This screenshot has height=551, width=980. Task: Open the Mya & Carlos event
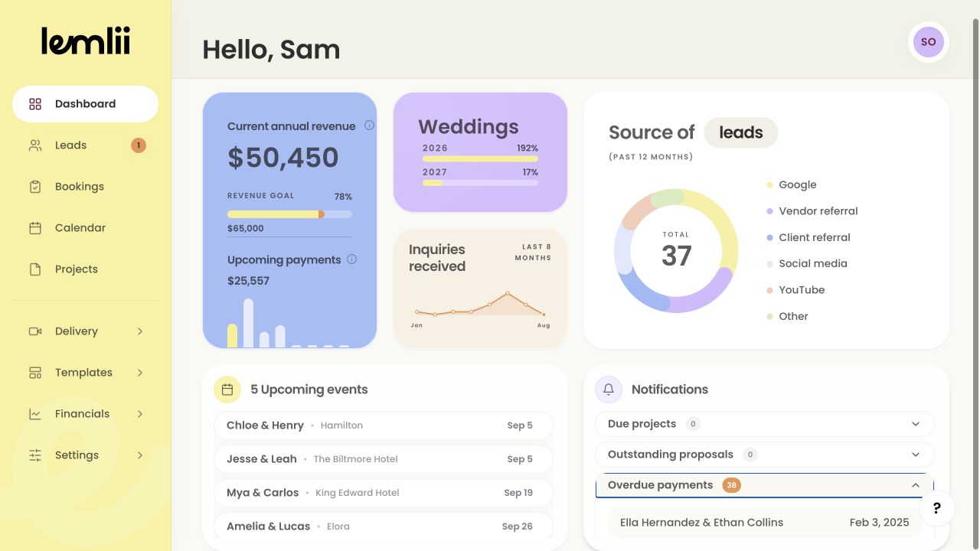pos(384,493)
